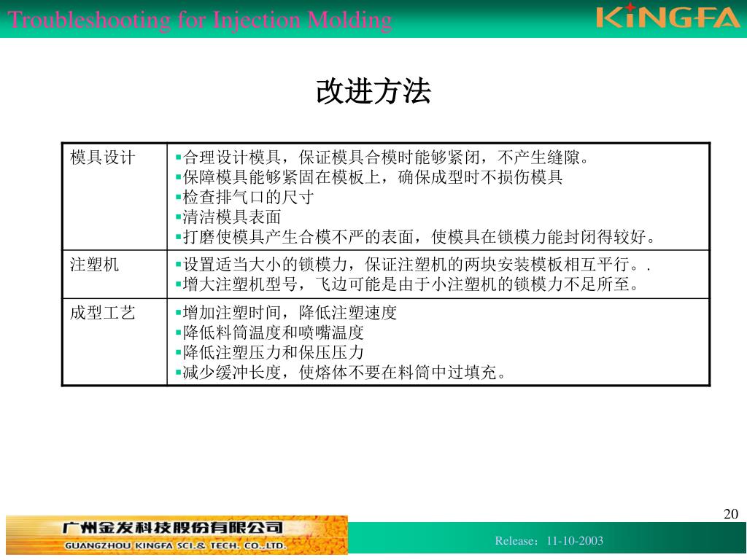
Task: Click the line '降低注塑压力和保压压力'
Action: click(270, 353)
